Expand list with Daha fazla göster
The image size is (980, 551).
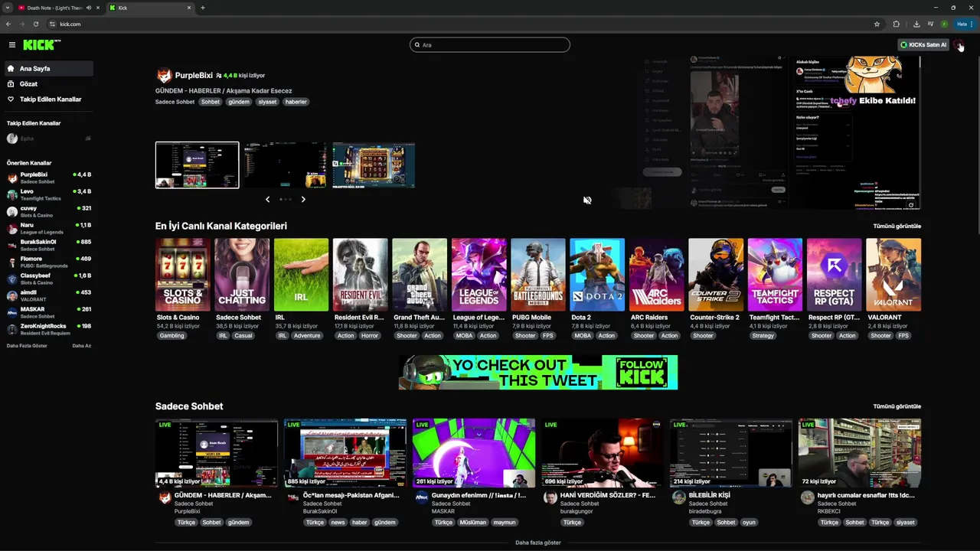pos(538,543)
